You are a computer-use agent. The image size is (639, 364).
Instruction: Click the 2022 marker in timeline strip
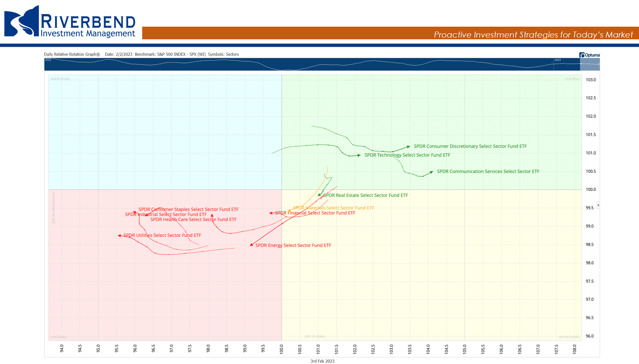48,60
